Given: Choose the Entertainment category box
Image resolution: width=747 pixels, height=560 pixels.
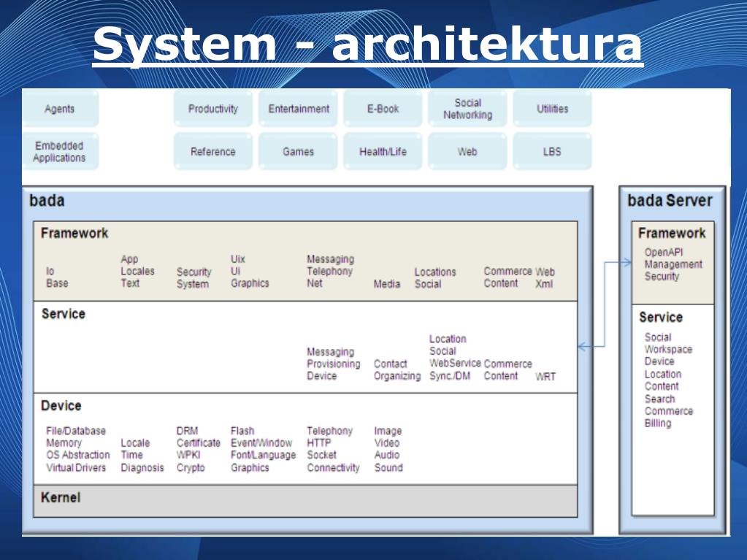Looking at the screenshot, I should pos(298,109).
